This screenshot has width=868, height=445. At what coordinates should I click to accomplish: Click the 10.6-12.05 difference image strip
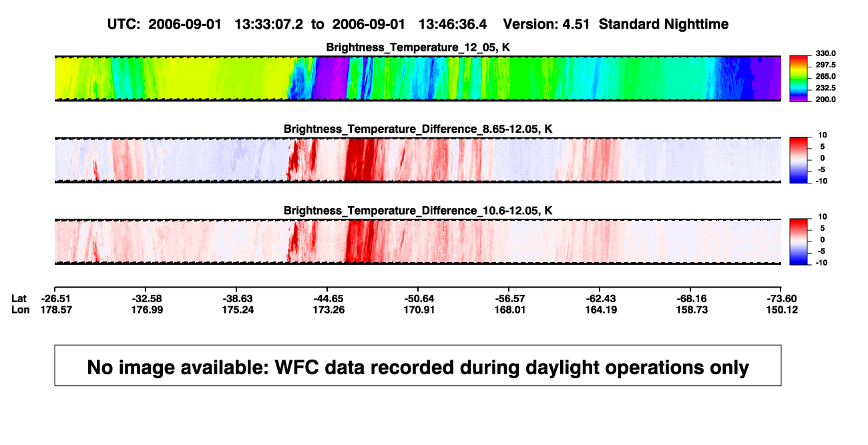(x=417, y=241)
